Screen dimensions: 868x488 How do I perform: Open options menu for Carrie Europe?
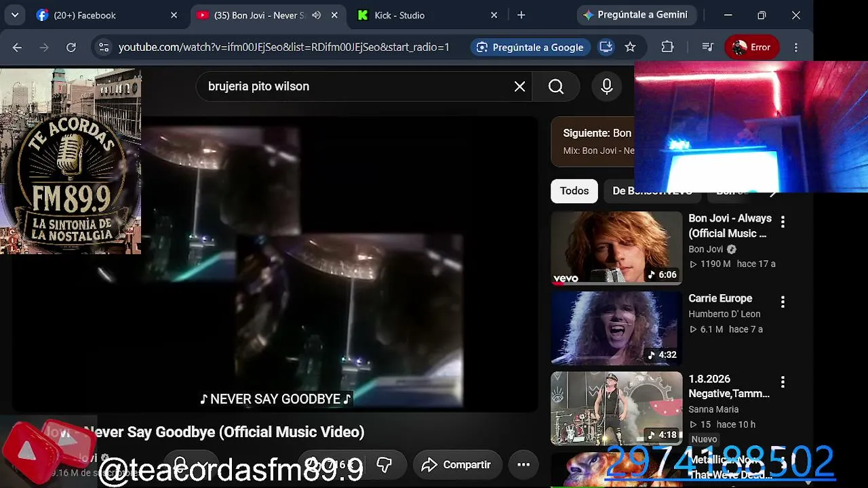pyautogui.click(x=783, y=302)
